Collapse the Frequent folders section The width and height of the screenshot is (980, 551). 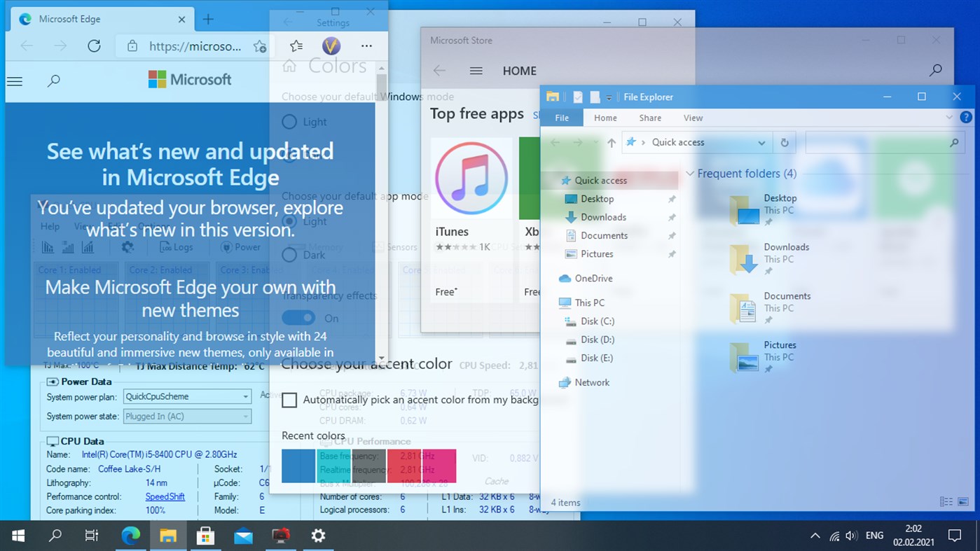pyautogui.click(x=690, y=173)
